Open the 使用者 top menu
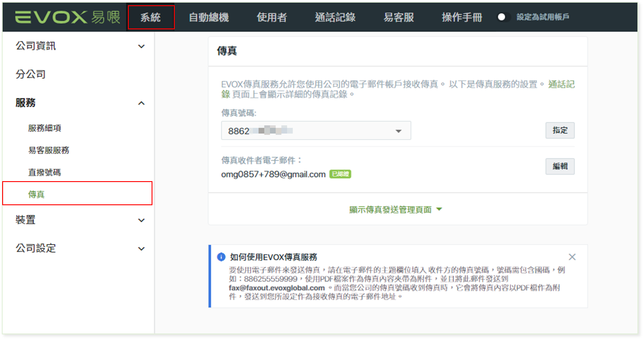Image resolution: width=644 pixels, height=340 pixels. pyautogui.click(x=272, y=17)
